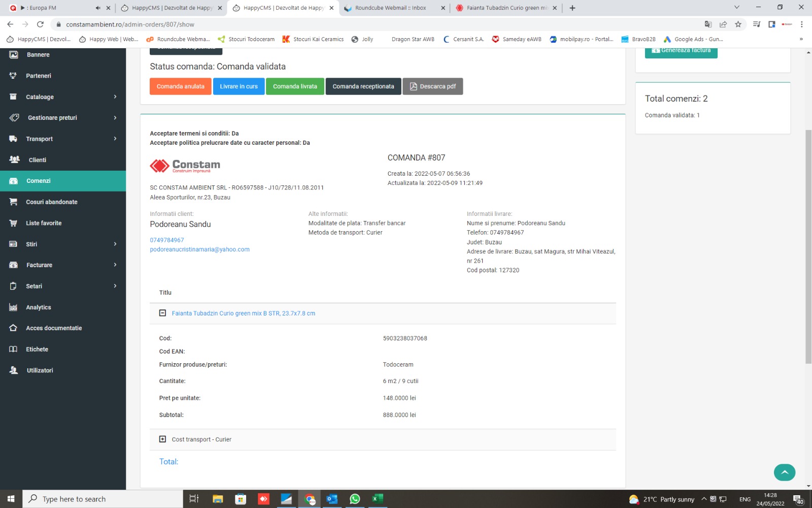The width and height of the screenshot is (812, 508).
Task: Open Google Translate icon in address bar
Action: click(708, 24)
